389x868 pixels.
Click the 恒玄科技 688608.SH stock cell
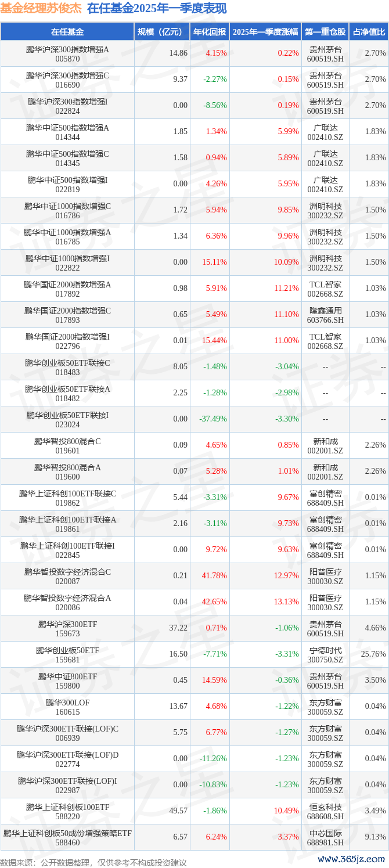pyautogui.click(x=325, y=811)
